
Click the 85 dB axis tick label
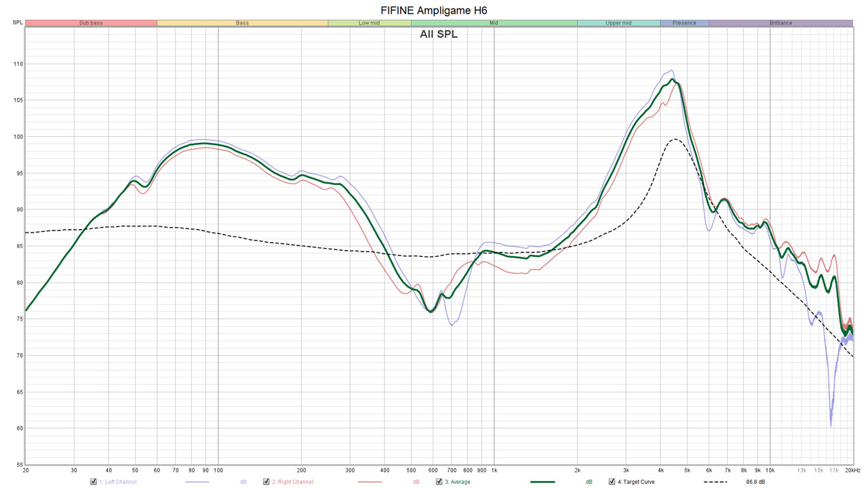pos(19,246)
